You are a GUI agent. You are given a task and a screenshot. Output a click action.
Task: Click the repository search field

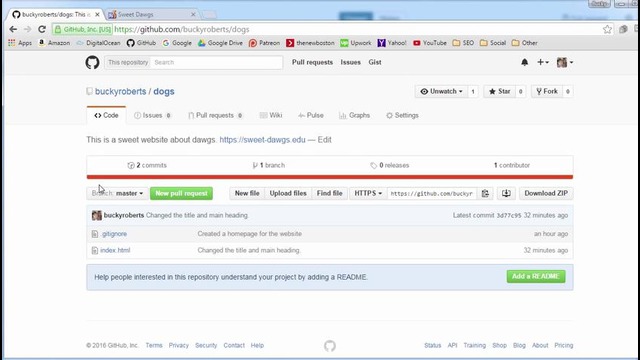point(217,62)
